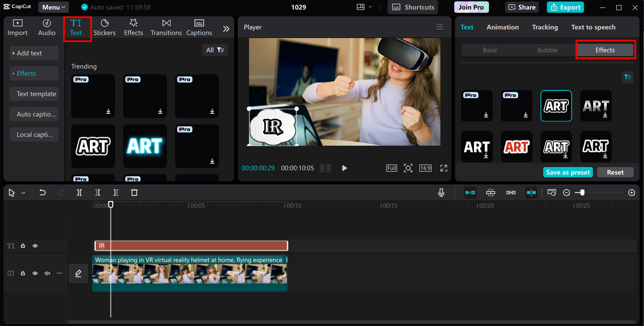
Task: Split the clip at playhead
Action: click(x=79, y=192)
